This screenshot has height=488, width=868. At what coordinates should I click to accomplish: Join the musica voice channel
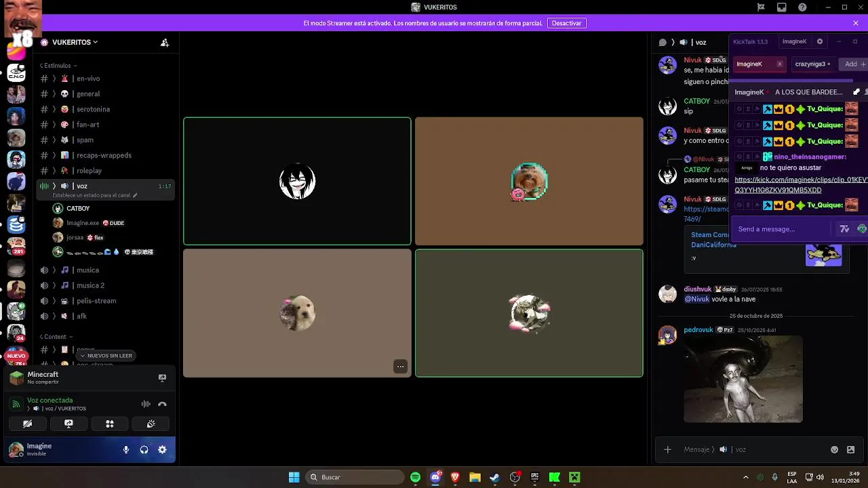coord(106,270)
